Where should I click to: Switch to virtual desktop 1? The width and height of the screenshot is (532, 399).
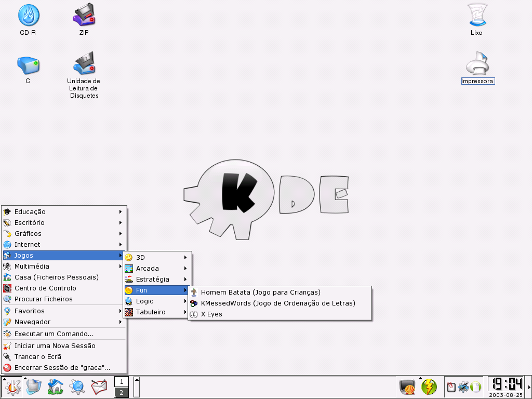(x=122, y=382)
